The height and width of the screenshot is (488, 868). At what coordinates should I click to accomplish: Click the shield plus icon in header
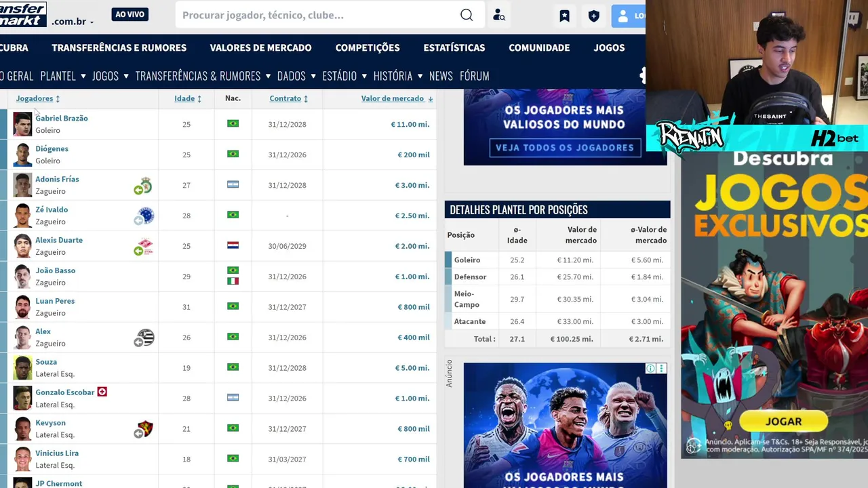point(594,16)
